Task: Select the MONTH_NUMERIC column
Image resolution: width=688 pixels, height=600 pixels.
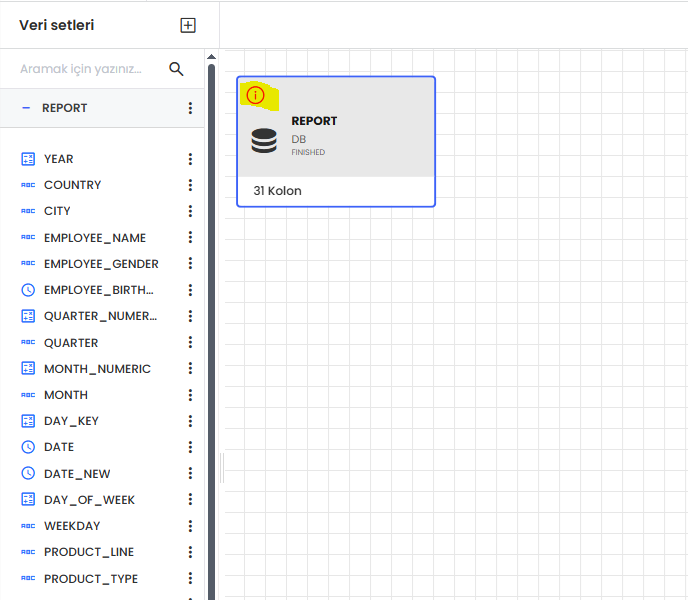Action: click(x=97, y=369)
